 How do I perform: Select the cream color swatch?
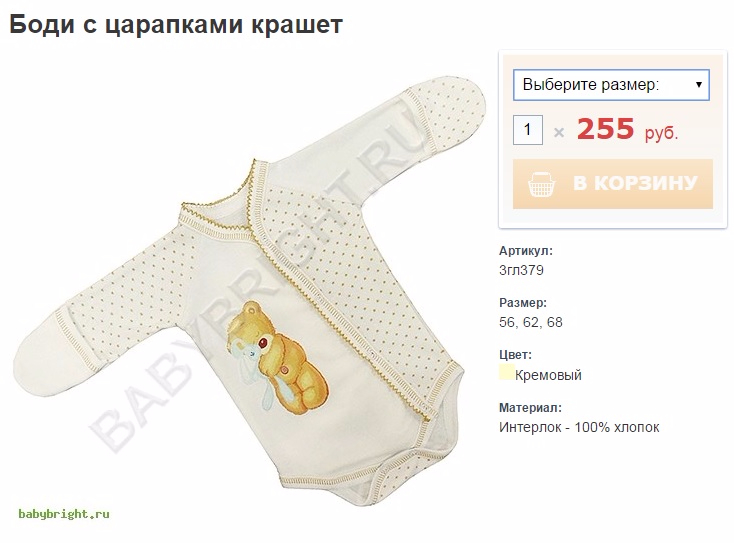(x=506, y=373)
